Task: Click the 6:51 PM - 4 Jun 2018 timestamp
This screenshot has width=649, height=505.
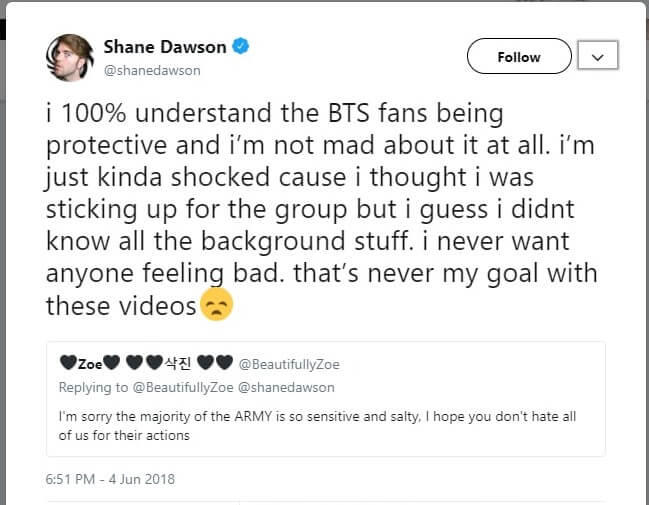Action: click(110, 479)
